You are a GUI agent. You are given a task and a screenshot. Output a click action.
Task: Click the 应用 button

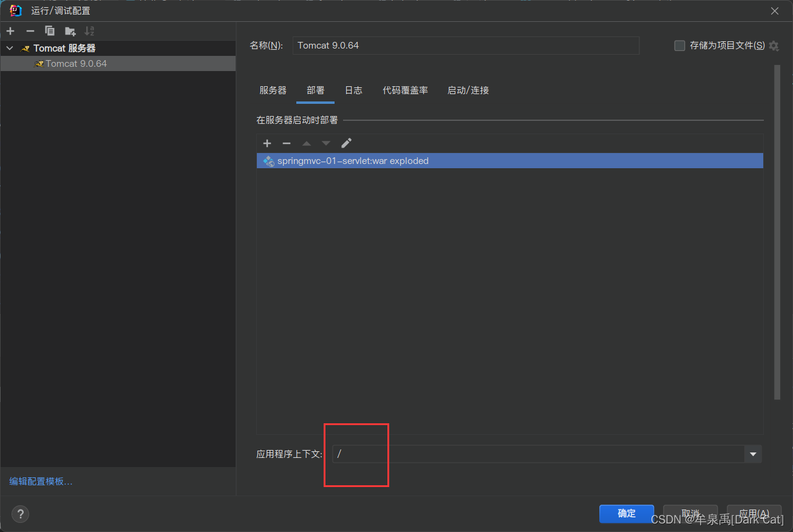click(x=754, y=514)
